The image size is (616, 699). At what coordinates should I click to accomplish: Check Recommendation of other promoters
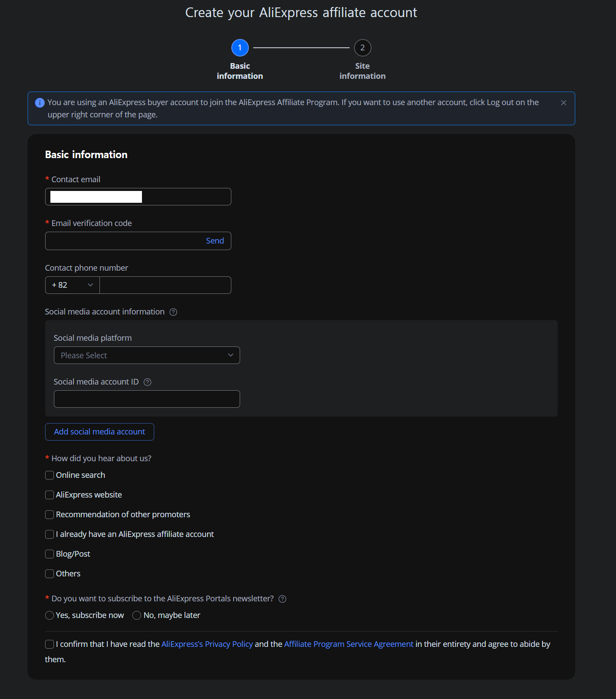[x=50, y=515]
